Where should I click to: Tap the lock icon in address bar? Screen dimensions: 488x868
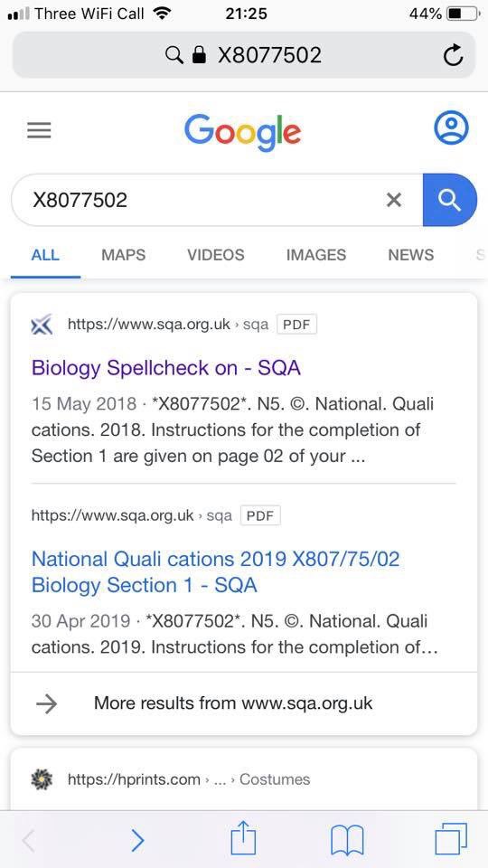pos(199,55)
